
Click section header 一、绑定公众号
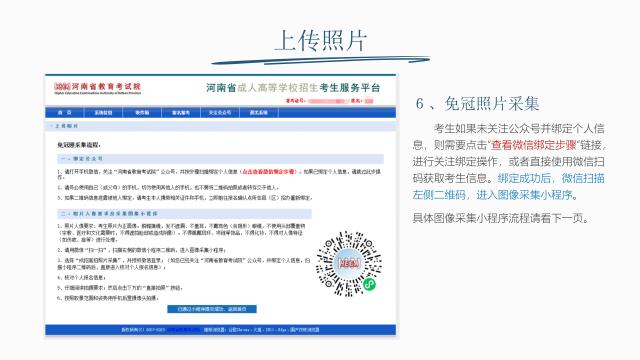220,159
